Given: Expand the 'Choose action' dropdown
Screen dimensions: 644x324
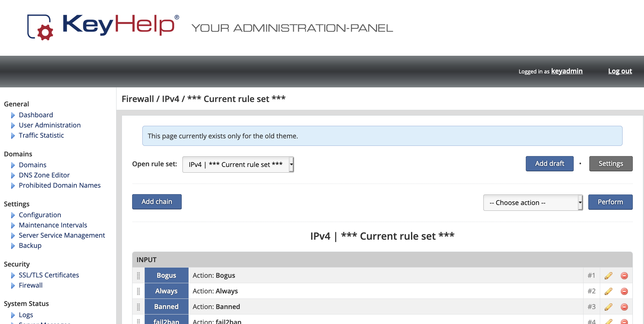Looking at the screenshot, I should (533, 203).
